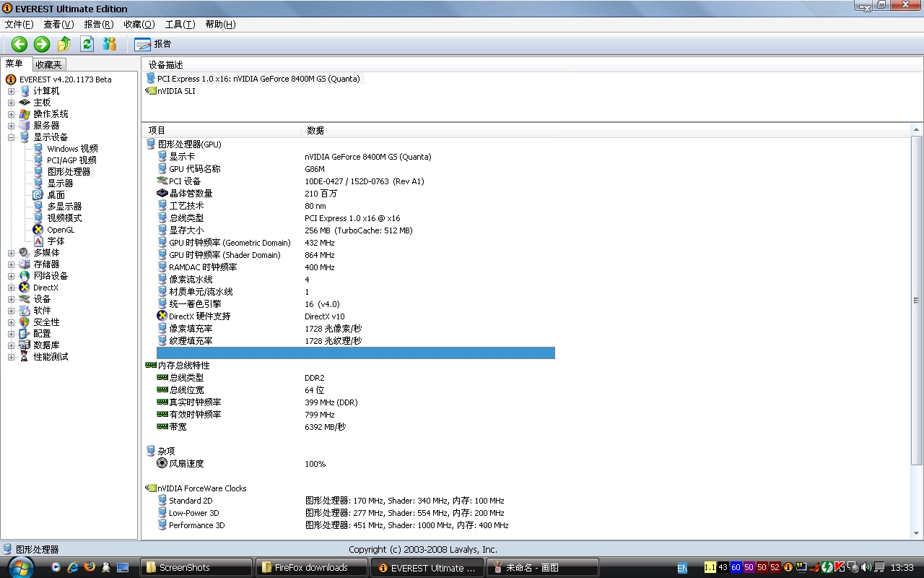Click the 数据 column header
The image size is (924, 578).
606,130
